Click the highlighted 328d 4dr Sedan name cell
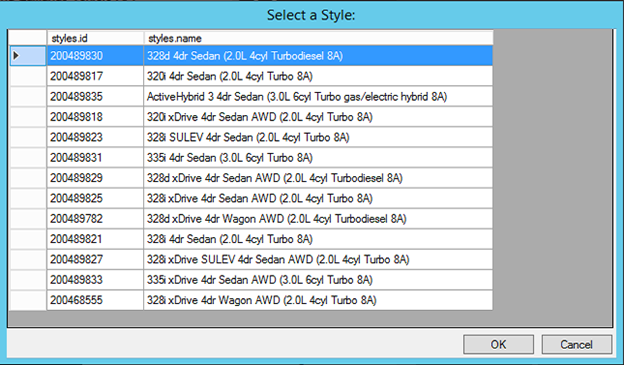The width and height of the screenshot is (624, 365). pos(318,56)
